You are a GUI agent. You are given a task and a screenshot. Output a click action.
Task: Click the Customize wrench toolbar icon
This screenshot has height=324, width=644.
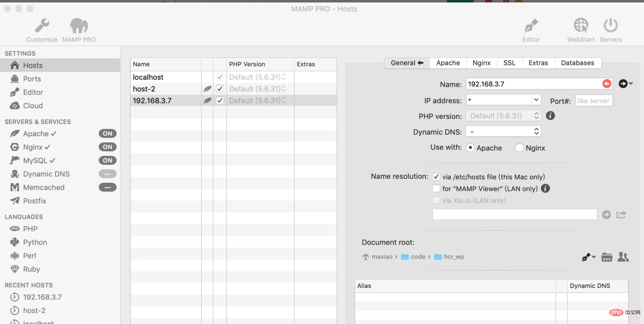42,26
